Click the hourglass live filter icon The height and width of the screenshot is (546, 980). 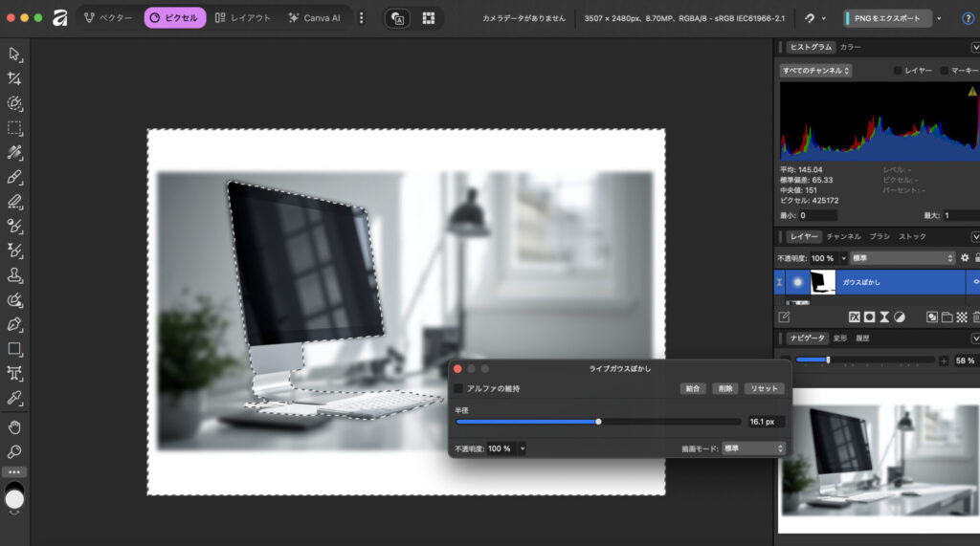click(x=884, y=317)
